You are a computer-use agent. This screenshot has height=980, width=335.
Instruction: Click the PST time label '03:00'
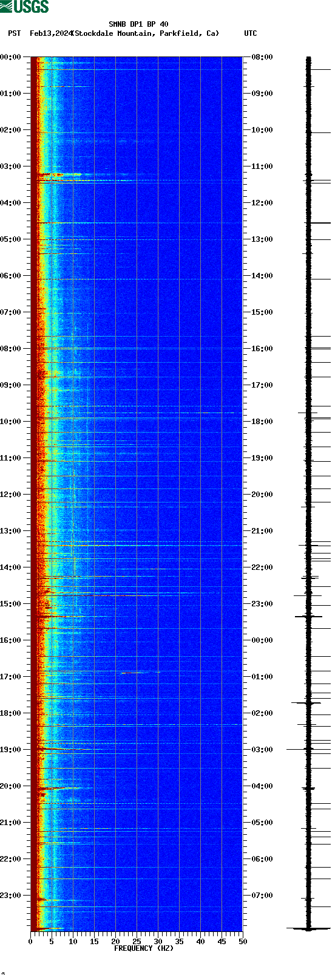11,166
